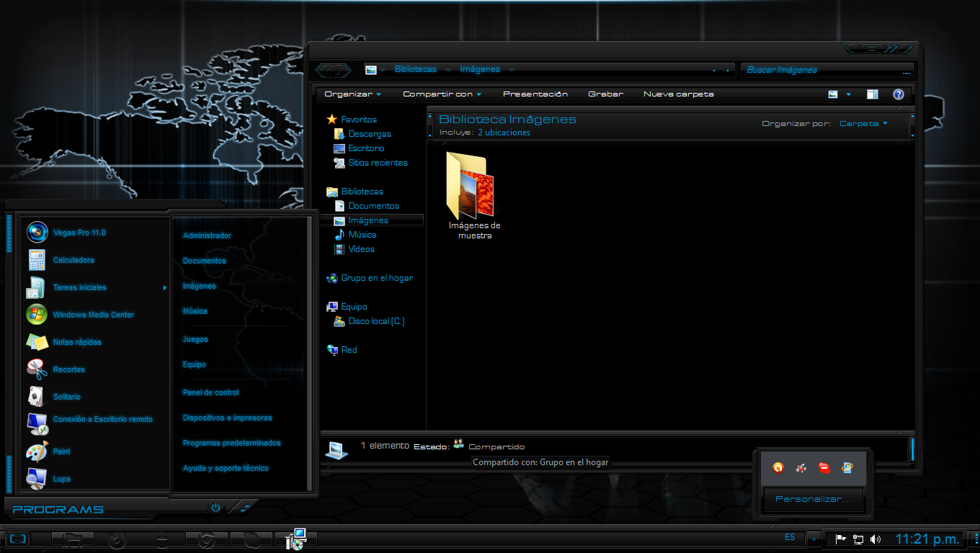Image resolution: width=980 pixels, height=553 pixels.
Task: Click the Skype icon in the tray popup
Action: (824, 467)
